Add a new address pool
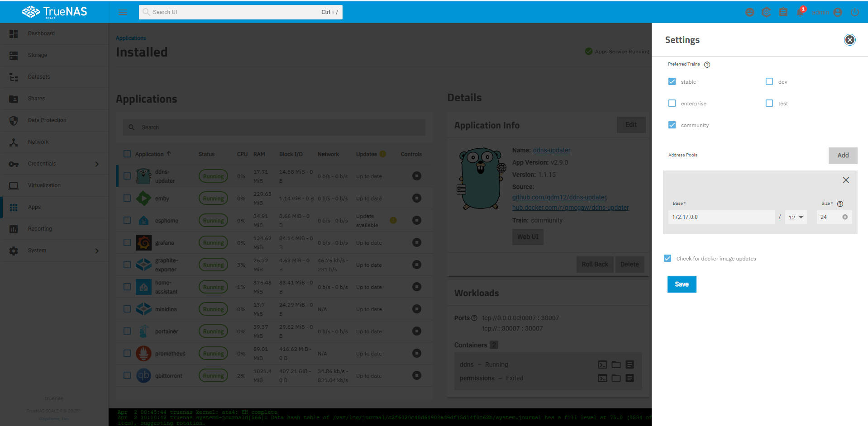 [x=843, y=155]
